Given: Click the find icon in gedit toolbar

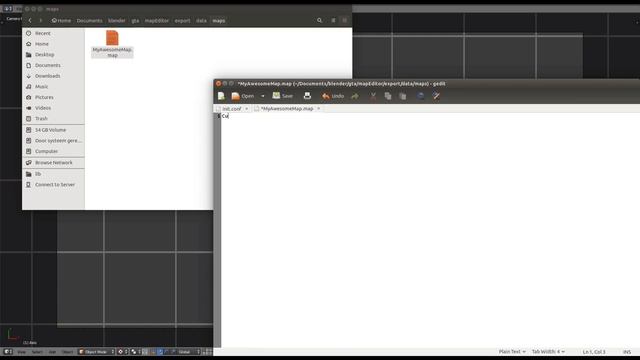Looking at the screenshot, I should [420, 96].
